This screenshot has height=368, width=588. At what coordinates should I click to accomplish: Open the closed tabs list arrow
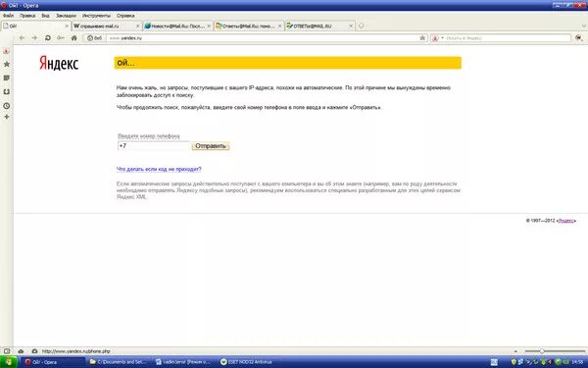(584, 26)
